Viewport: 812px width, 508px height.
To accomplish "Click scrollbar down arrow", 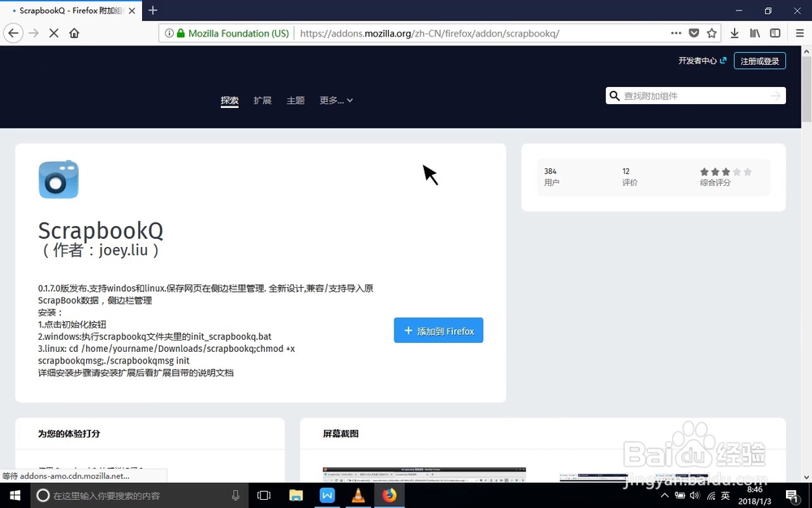I will click(806, 477).
